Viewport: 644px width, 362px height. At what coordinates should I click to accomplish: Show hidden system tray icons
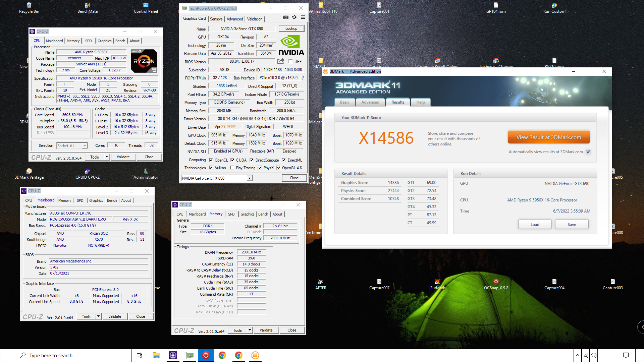pyautogui.click(x=577, y=355)
